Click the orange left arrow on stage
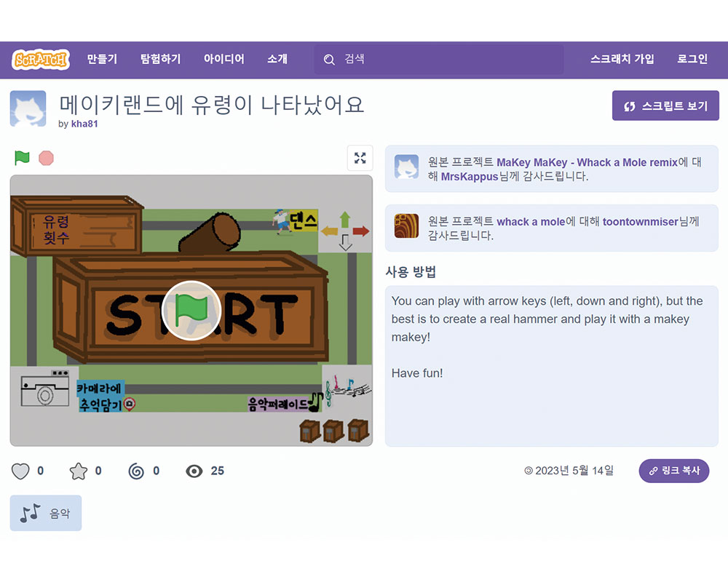 (329, 231)
